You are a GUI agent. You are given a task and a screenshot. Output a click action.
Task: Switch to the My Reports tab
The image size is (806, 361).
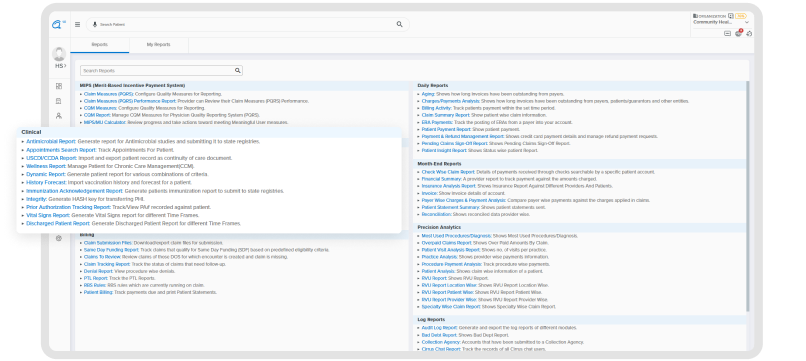tap(158, 45)
